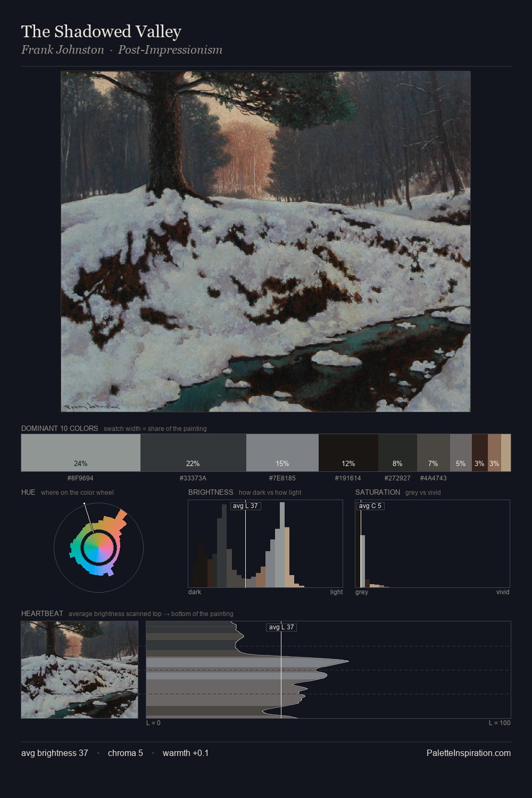The width and height of the screenshot is (532, 798).
Task: Click the hex label "#4A4743"
Action: point(434,478)
